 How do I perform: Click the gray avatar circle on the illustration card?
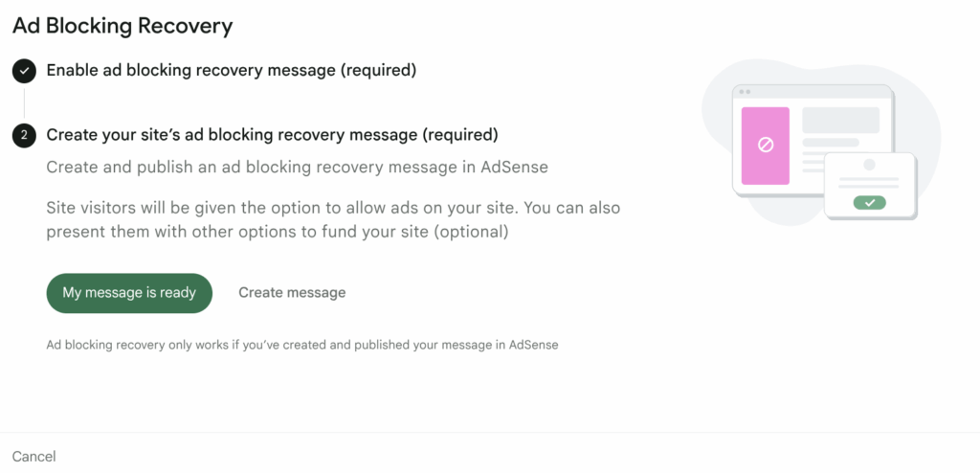(x=869, y=165)
